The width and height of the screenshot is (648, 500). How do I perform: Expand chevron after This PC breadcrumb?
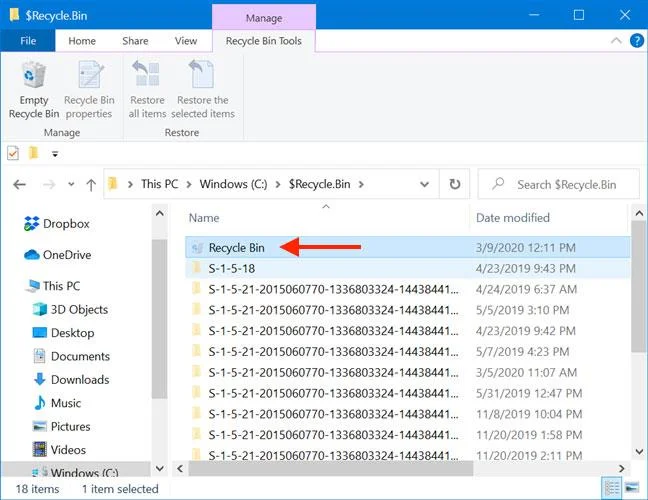(x=189, y=184)
